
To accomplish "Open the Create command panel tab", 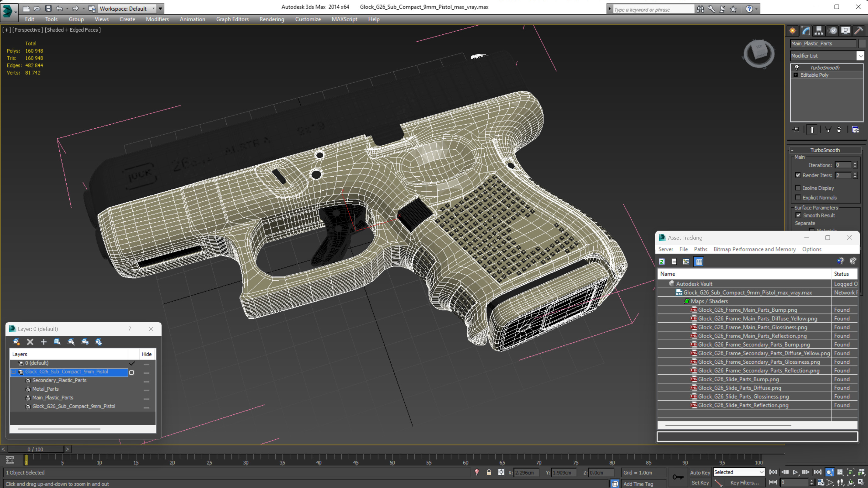I will [x=793, y=31].
